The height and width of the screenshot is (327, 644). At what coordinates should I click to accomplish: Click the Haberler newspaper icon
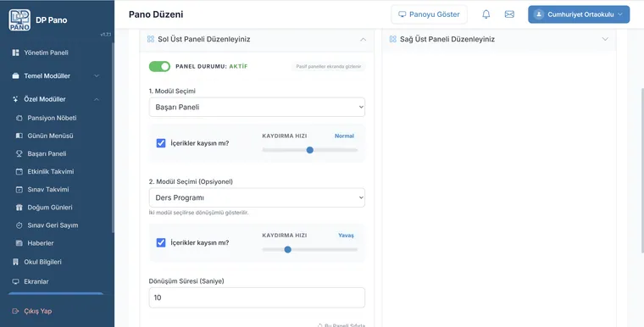pos(19,243)
